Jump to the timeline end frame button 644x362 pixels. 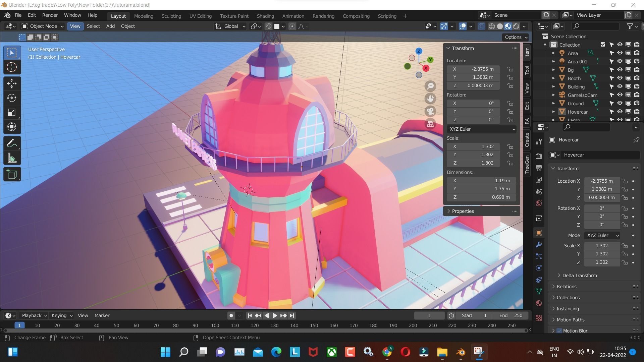click(x=292, y=315)
